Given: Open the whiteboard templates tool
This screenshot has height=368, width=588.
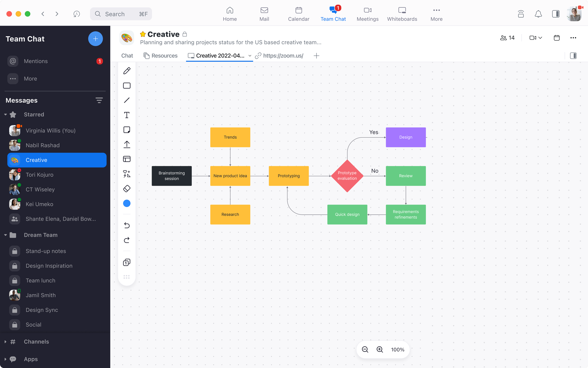Looking at the screenshot, I should (127, 159).
